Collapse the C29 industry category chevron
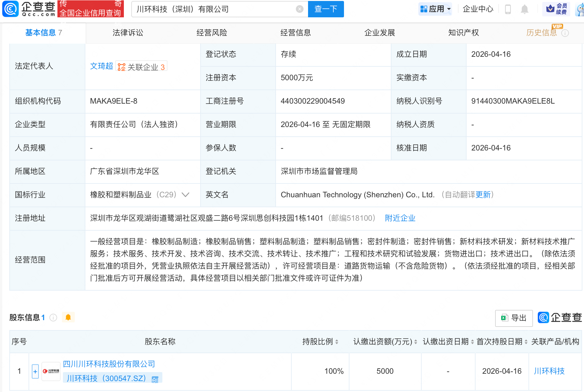 (x=185, y=194)
